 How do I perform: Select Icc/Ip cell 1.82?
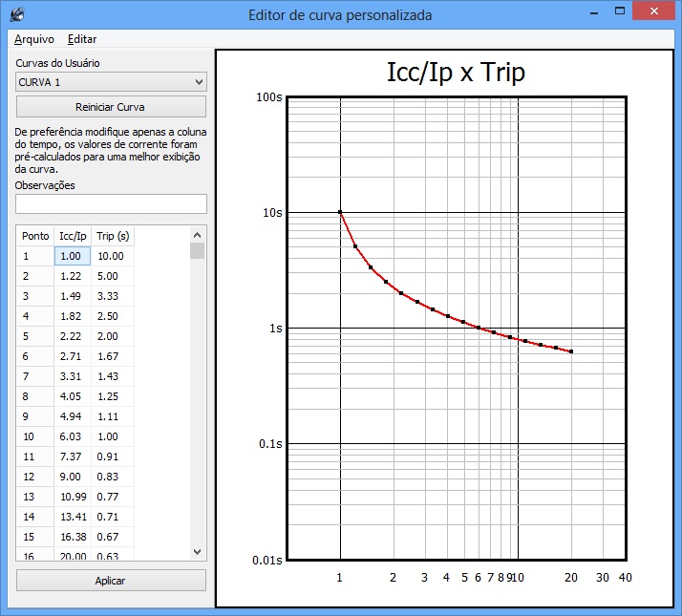[73, 316]
